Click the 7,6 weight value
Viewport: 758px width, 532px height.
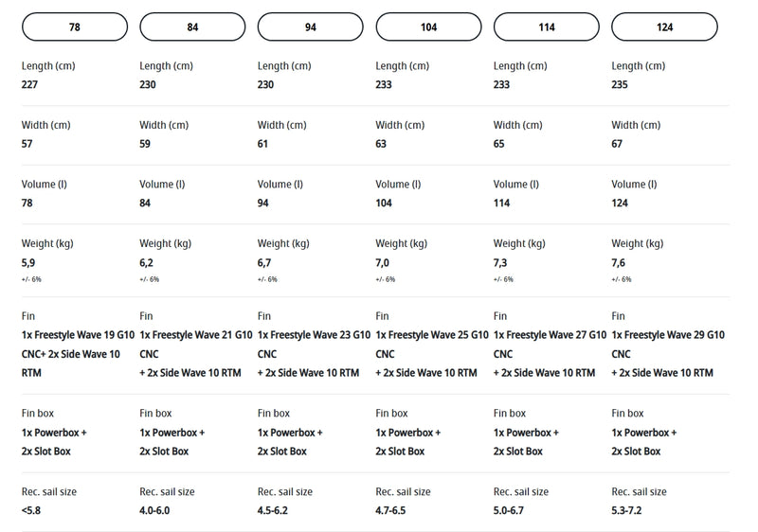(619, 262)
